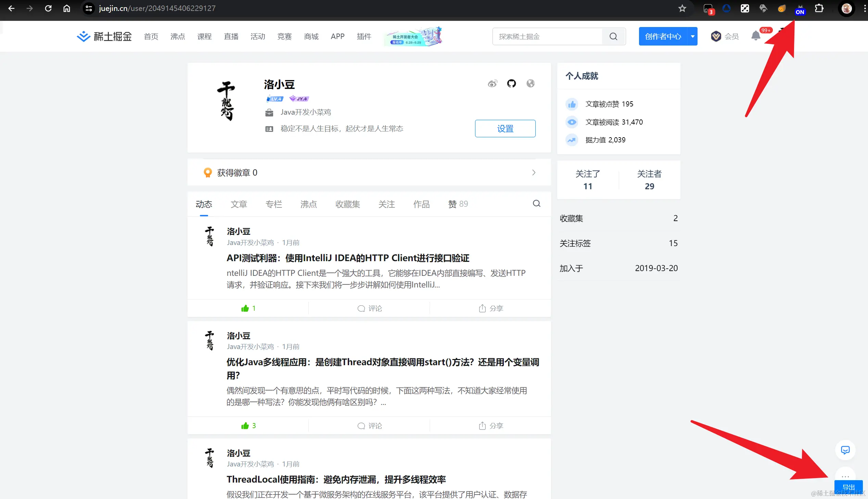Image resolution: width=868 pixels, height=499 pixels.
Task: Click the 探索稀土掘金 search field
Action: click(x=547, y=36)
